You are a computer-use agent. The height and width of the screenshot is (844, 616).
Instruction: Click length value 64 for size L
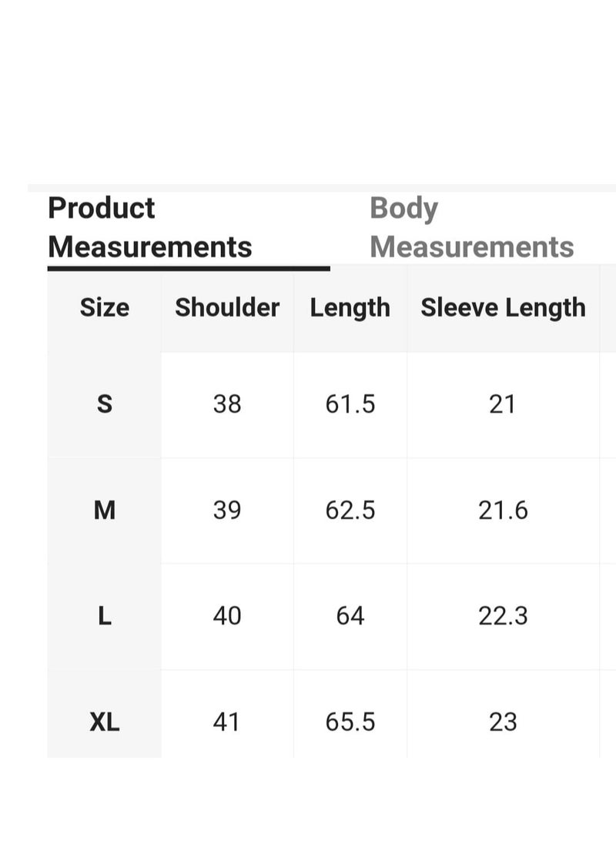tap(350, 616)
